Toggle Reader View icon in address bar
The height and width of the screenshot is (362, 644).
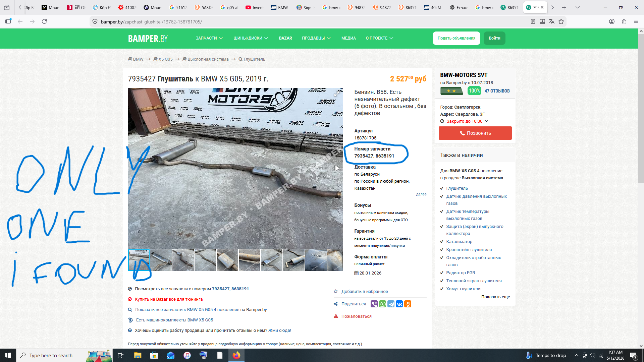(533, 21)
